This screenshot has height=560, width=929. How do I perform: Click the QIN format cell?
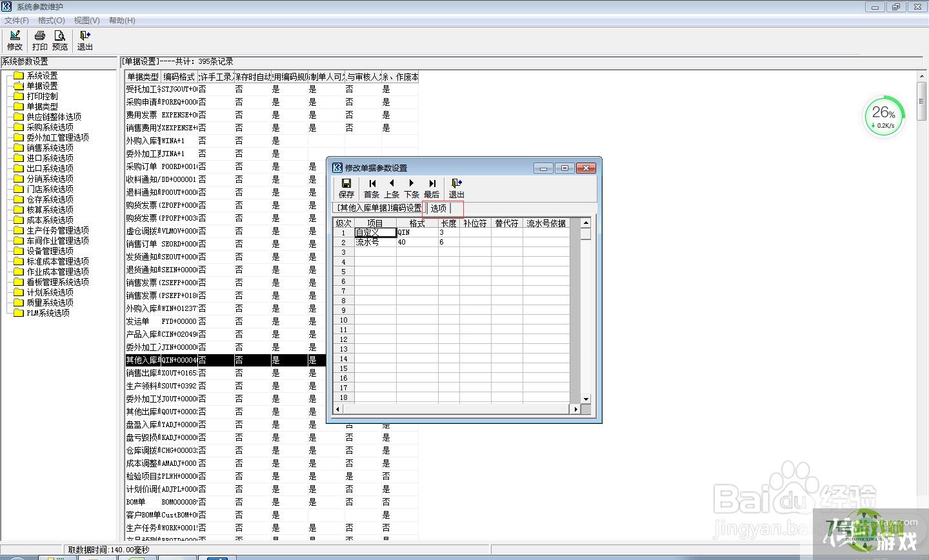417,232
